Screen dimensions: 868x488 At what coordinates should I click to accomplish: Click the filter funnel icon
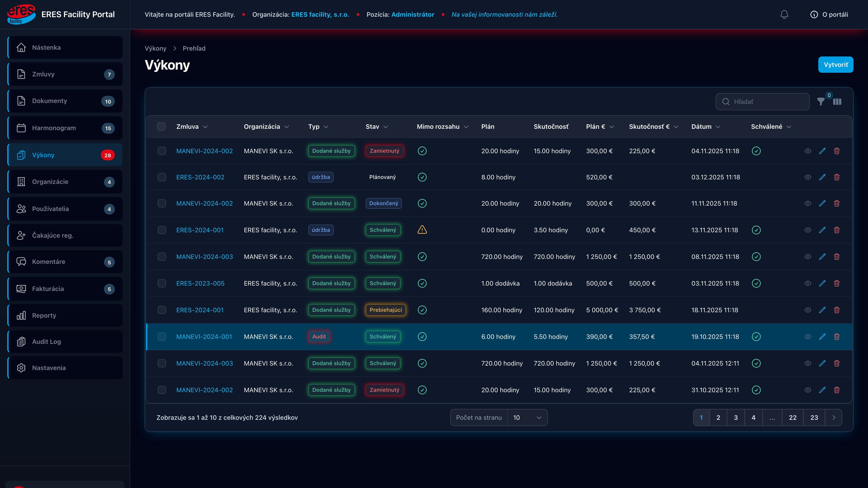pyautogui.click(x=821, y=102)
